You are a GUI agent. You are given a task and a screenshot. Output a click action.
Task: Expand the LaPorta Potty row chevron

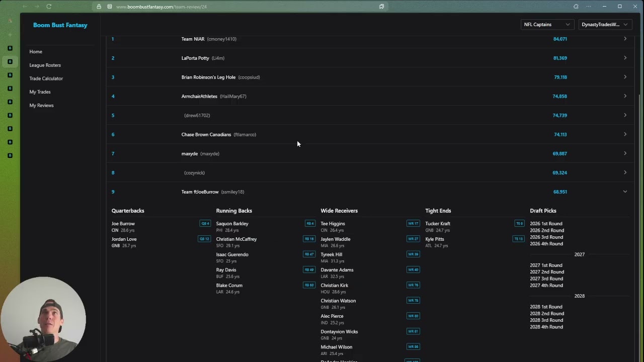625,58
